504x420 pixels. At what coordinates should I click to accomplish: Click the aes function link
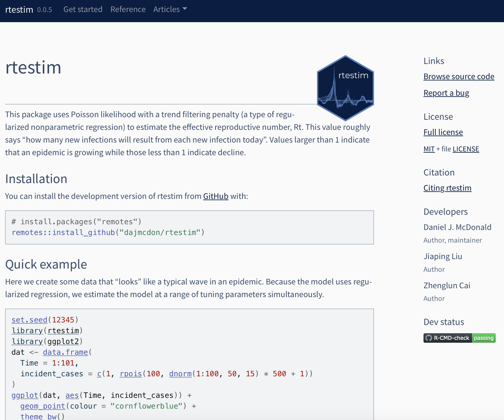click(x=72, y=395)
